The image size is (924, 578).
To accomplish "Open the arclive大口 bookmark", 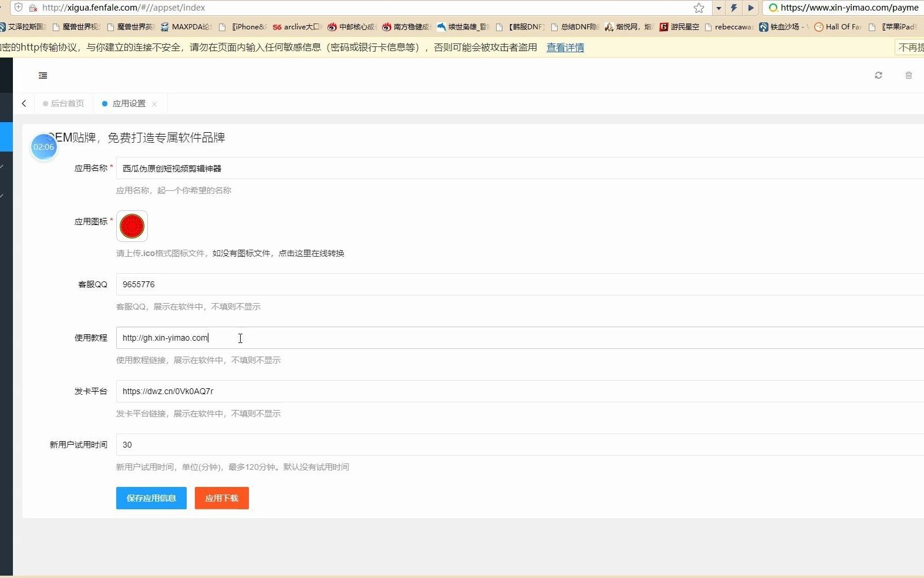I will [296, 27].
